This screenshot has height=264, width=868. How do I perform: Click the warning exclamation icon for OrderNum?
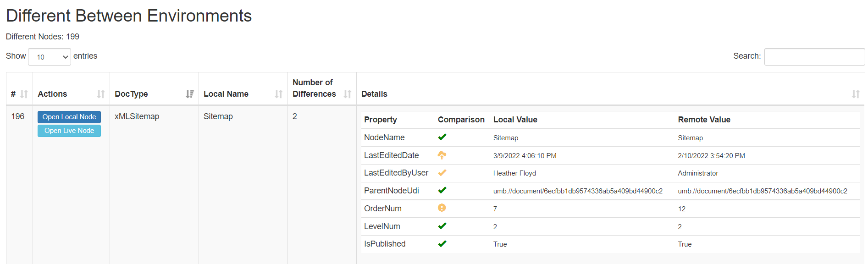(x=442, y=208)
